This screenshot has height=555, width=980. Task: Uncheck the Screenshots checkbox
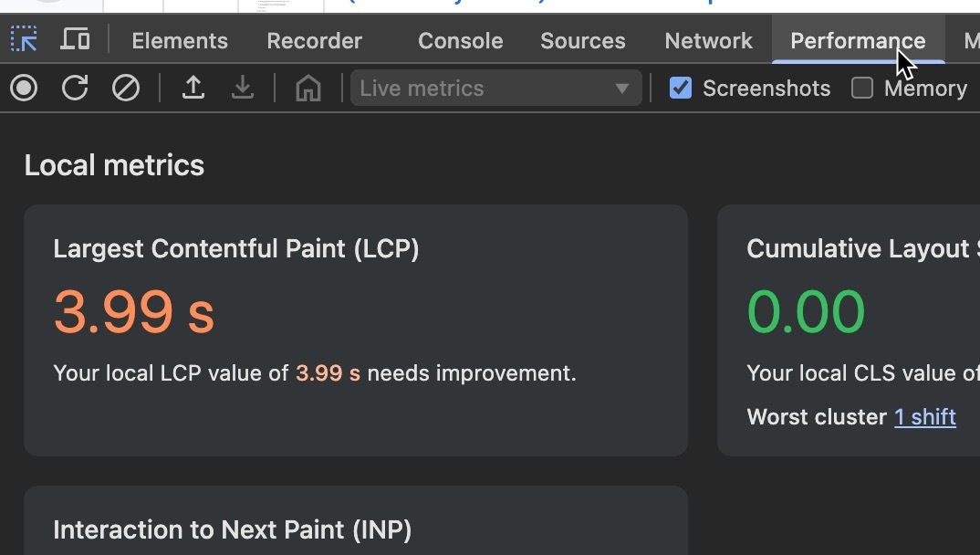(x=680, y=88)
